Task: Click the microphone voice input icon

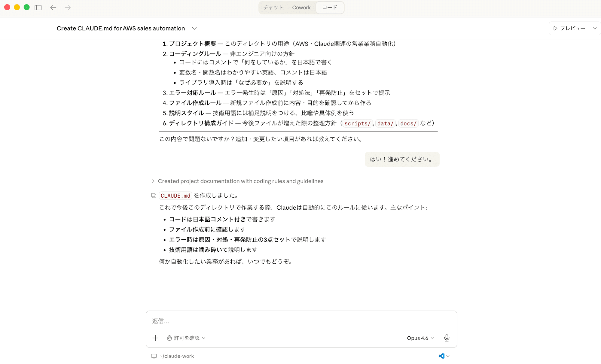Action: [447, 338]
